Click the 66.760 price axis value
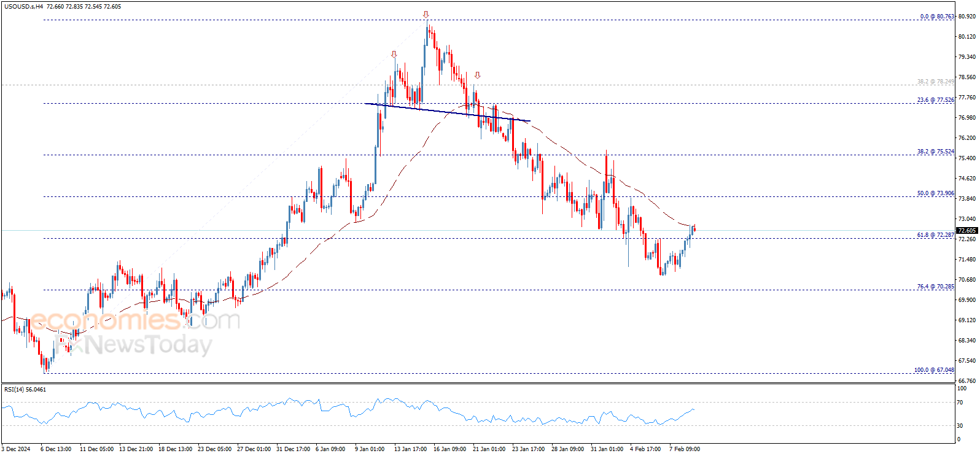980x456 pixels. (x=967, y=381)
